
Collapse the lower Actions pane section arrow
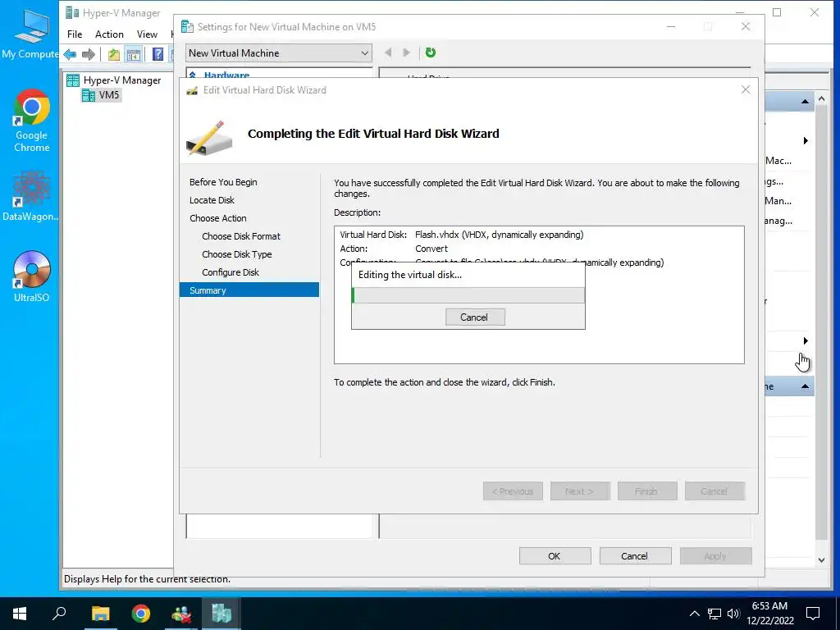point(805,386)
